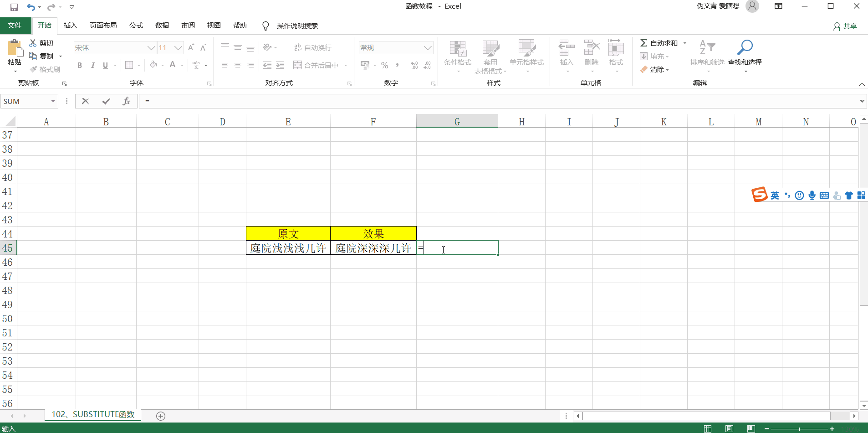Click the Sogou soft keyboard icon
Screen dimensions: 868x433
(824, 196)
